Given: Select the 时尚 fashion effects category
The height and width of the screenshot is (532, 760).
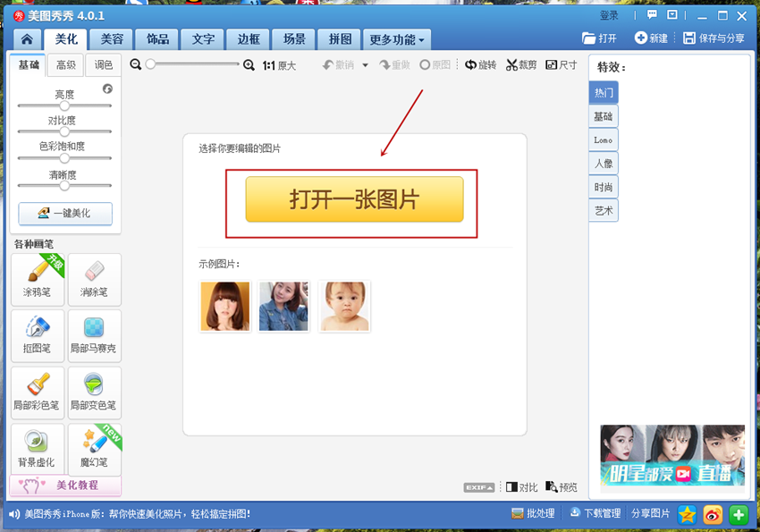Looking at the screenshot, I should click(x=604, y=187).
